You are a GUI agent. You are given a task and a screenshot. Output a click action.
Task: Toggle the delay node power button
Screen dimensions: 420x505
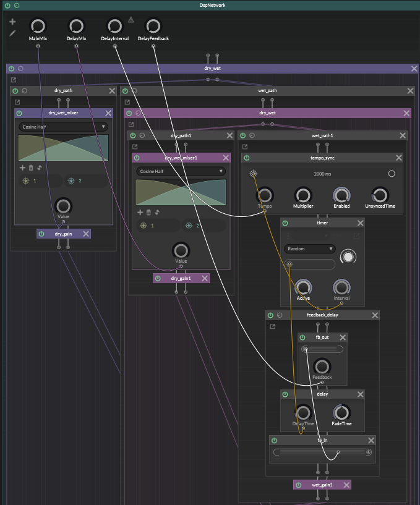(x=286, y=394)
